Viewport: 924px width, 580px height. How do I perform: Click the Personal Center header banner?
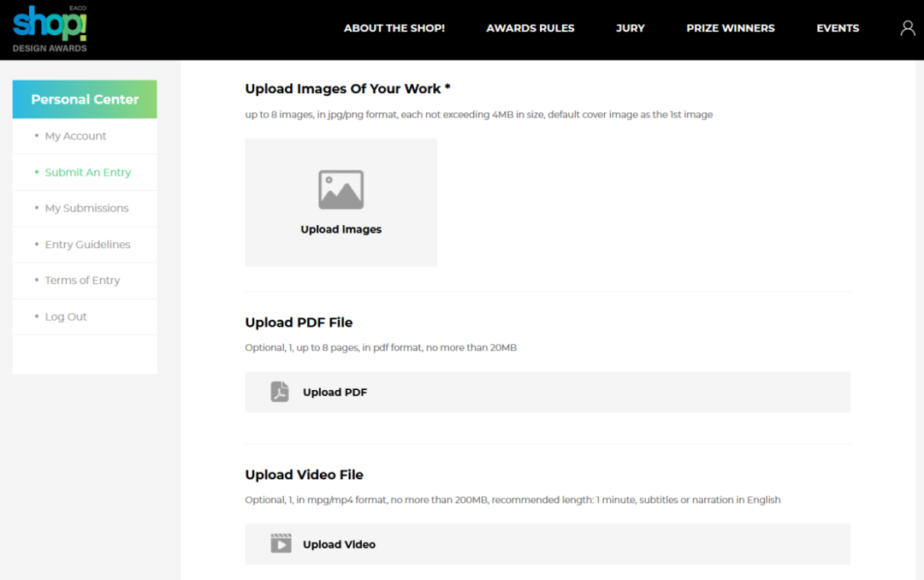pyautogui.click(x=85, y=99)
